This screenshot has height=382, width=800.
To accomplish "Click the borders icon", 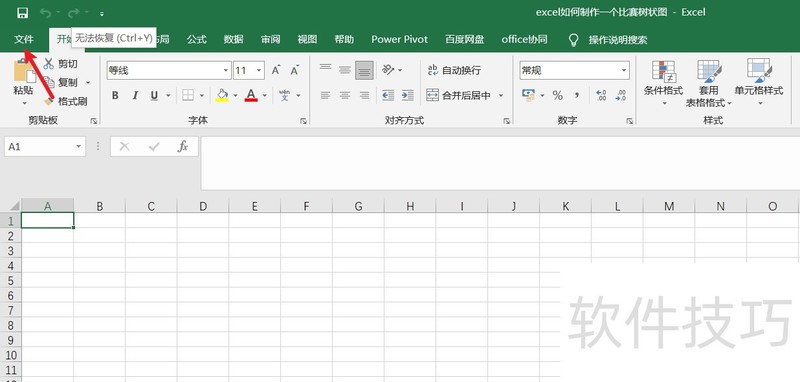I will pyautogui.click(x=188, y=95).
